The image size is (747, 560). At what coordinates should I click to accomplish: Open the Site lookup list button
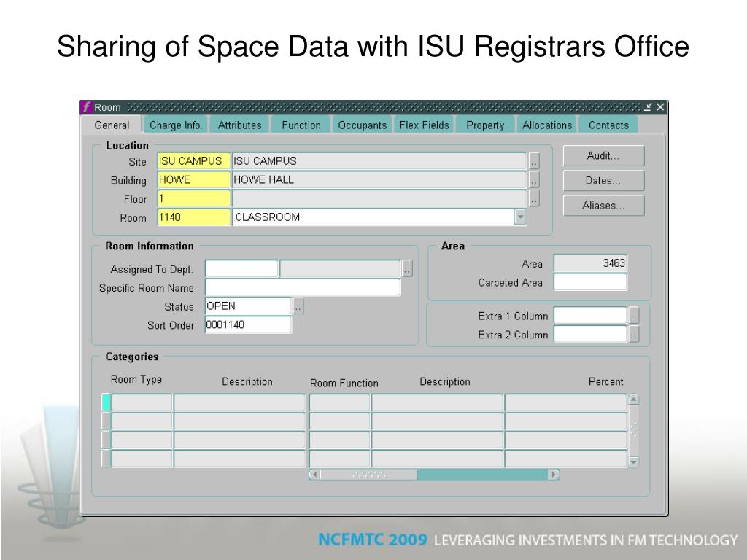[x=534, y=161]
